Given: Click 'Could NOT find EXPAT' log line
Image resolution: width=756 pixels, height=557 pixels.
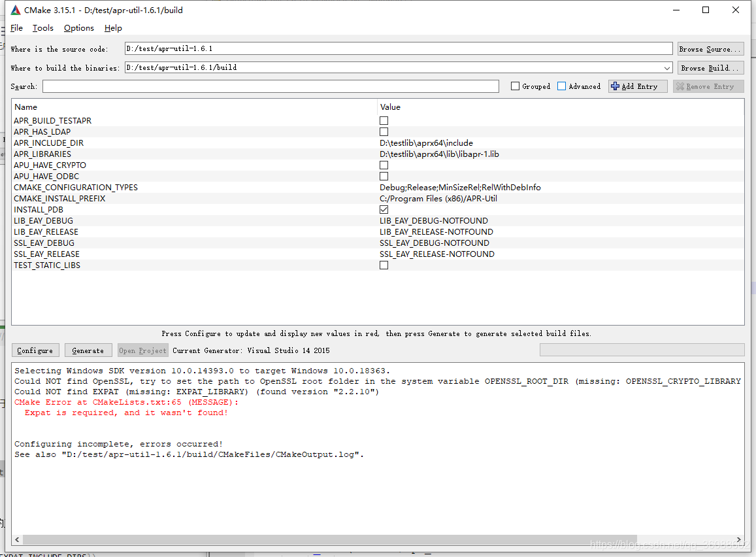Looking at the screenshot, I should [197, 392].
